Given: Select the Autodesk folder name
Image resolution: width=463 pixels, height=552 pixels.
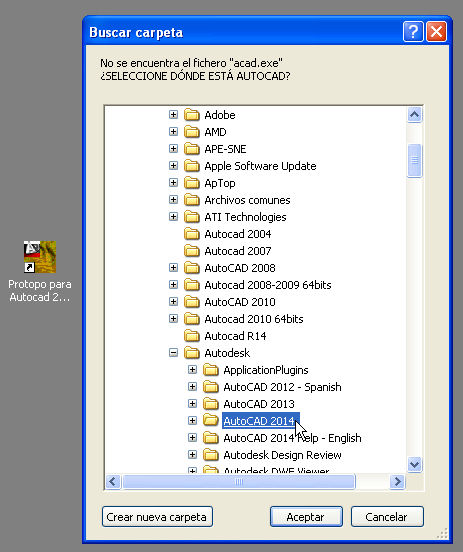Looking at the screenshot, I should tap(227, 353).
